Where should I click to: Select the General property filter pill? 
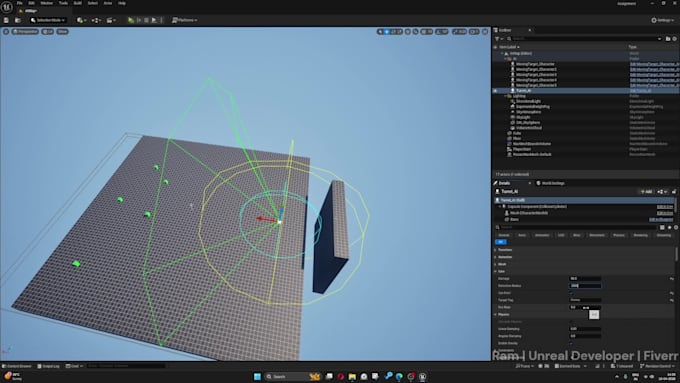pos(503,235)
